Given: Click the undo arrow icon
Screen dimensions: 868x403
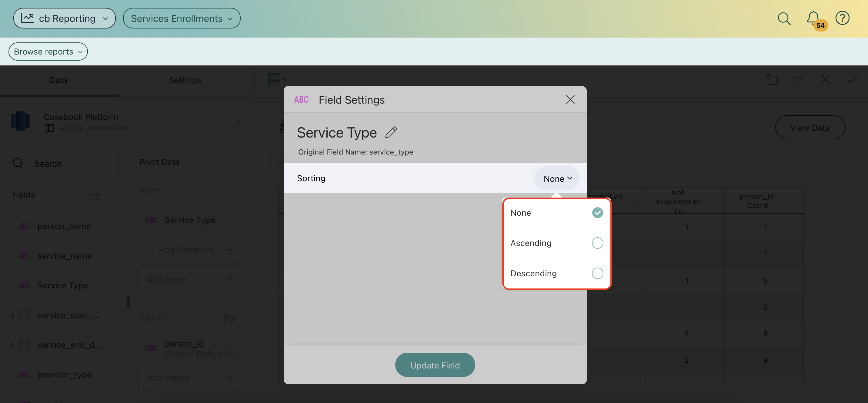Looking at the screenshot, I should pos(772,80).
